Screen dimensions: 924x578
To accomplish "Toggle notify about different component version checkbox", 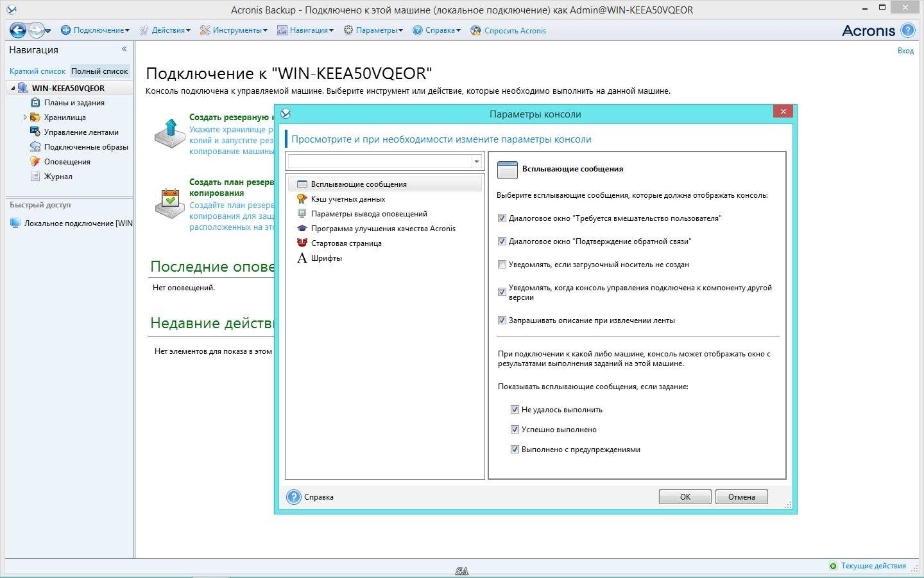I will [x=502, y=292].
